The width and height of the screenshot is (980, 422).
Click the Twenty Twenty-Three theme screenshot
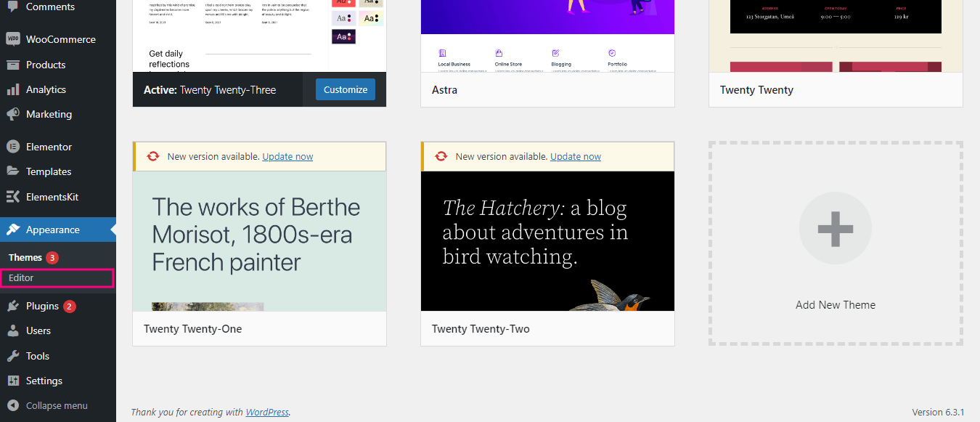pos(259,36)
